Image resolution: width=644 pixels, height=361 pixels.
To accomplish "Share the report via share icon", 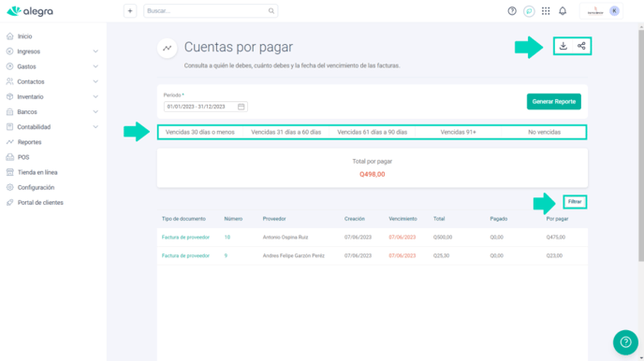I will 581,46.
